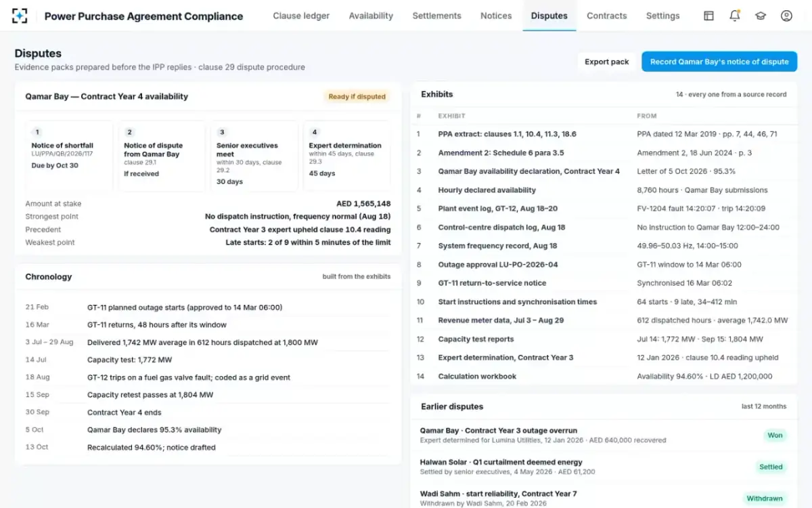812x508 pixels.
Task: Click weakest point 'Late starts: 2 of 9' text
Action: 308,242
